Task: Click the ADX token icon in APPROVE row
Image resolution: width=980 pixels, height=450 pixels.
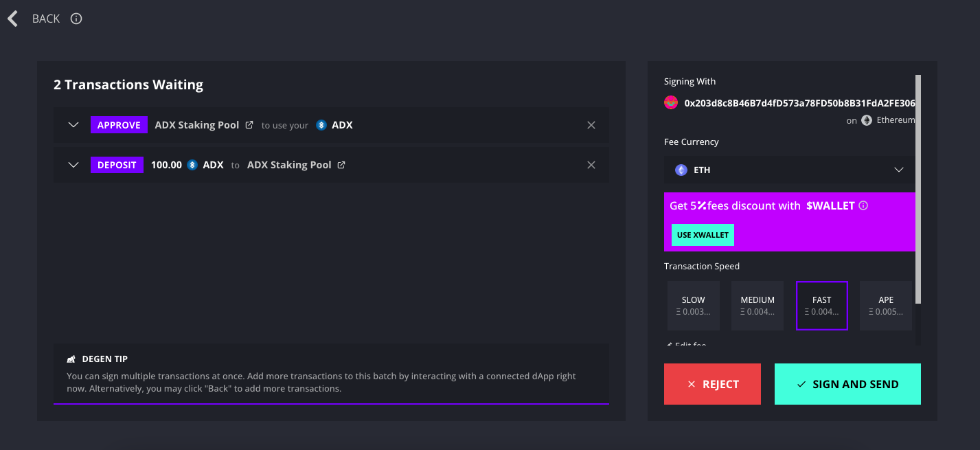Action: pos(321,125)
